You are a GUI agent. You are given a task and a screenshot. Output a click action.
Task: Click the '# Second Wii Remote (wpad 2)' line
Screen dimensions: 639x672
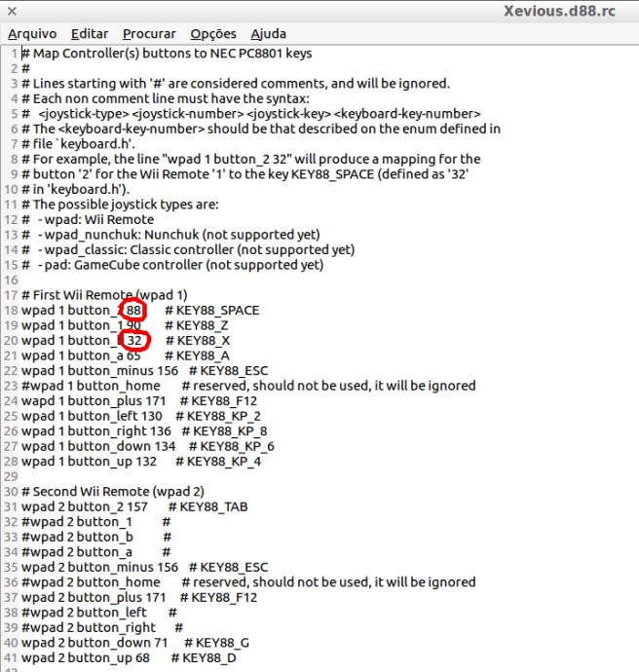pyautogui.click(x=113, y=492)
